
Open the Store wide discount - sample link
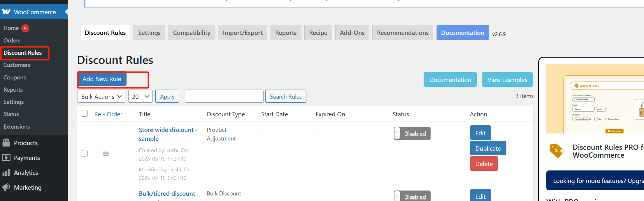pyautogui.click(x=168, y=134)
